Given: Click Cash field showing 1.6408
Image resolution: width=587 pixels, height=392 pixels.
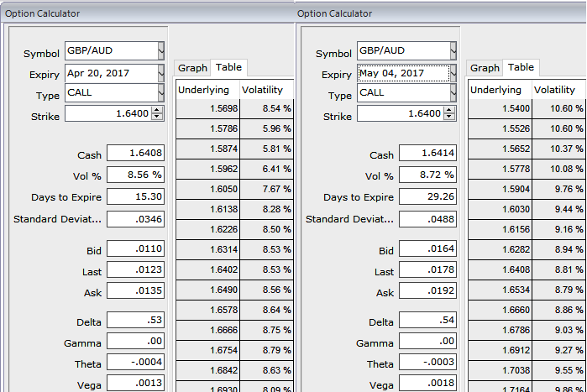Looking at the screenshot, I should click(135, 153).
